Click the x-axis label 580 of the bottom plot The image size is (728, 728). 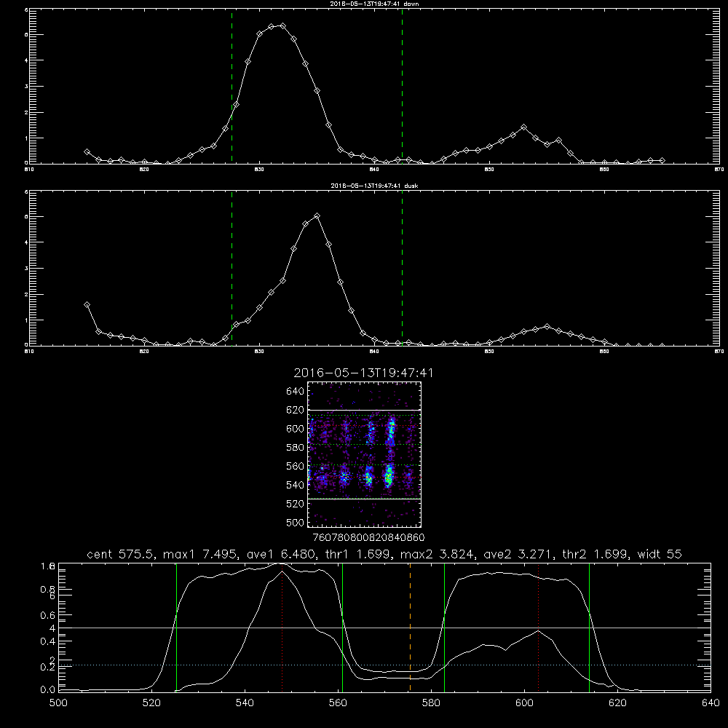(x=431, y=703)
